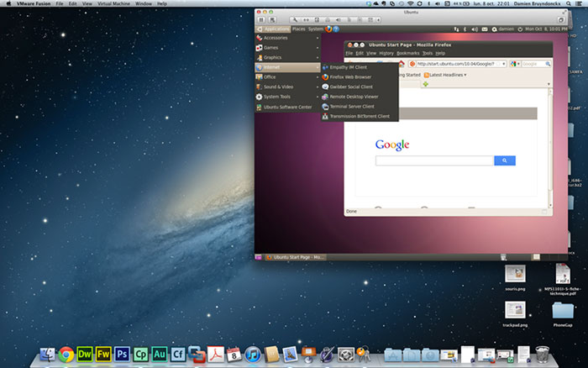Launch Gwibber Social Client

(x=360, y=87)
